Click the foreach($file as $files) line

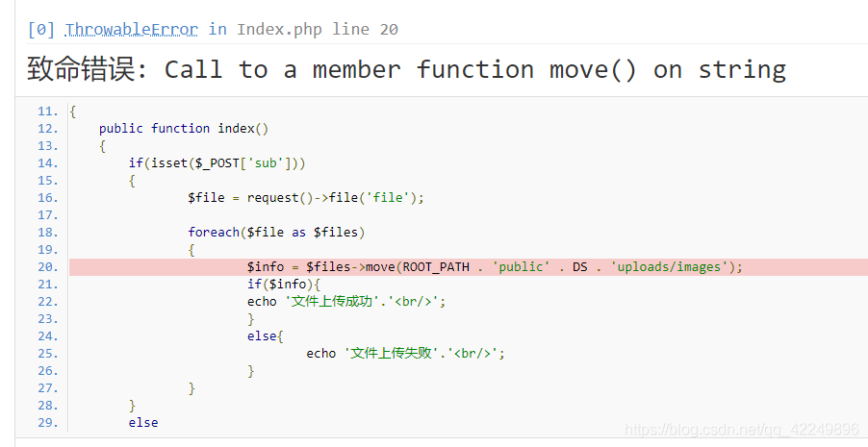point(276,233)
